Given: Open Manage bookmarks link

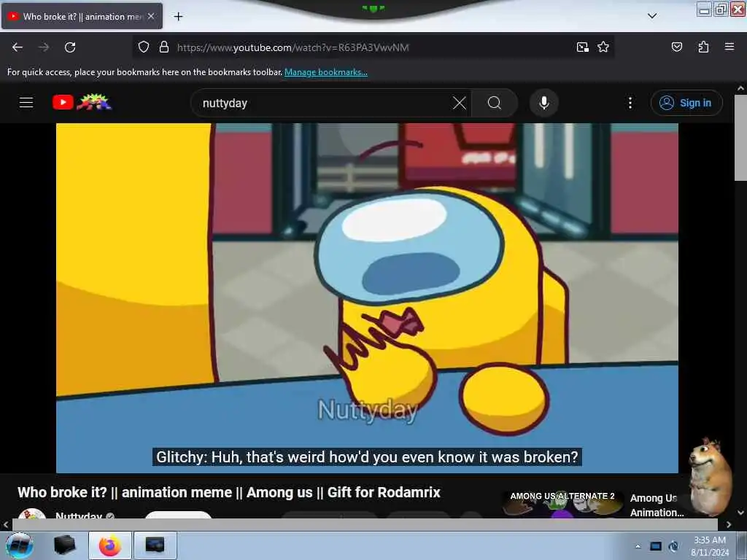Looking at the screenshot, I should pos(326,72).
